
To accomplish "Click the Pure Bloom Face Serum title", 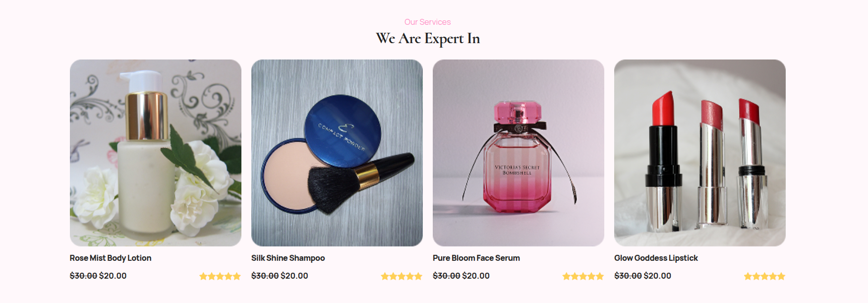I will (x=476, y=258).
